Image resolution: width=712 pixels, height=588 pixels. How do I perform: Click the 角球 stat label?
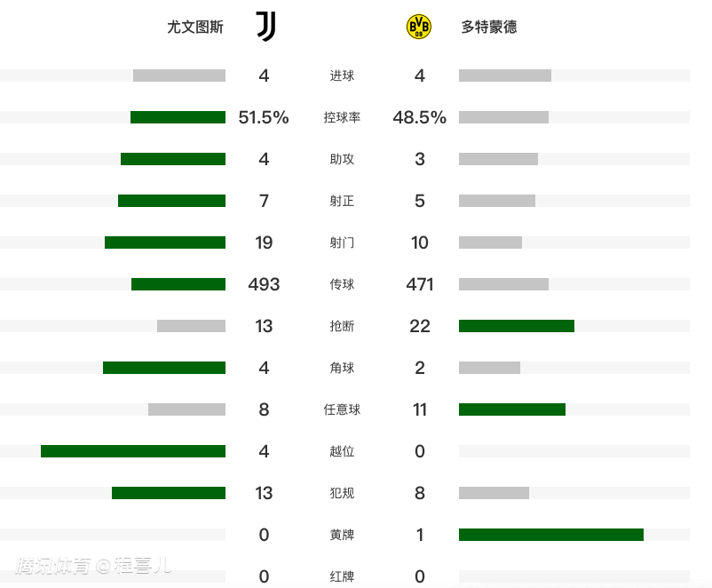point(342,368)
